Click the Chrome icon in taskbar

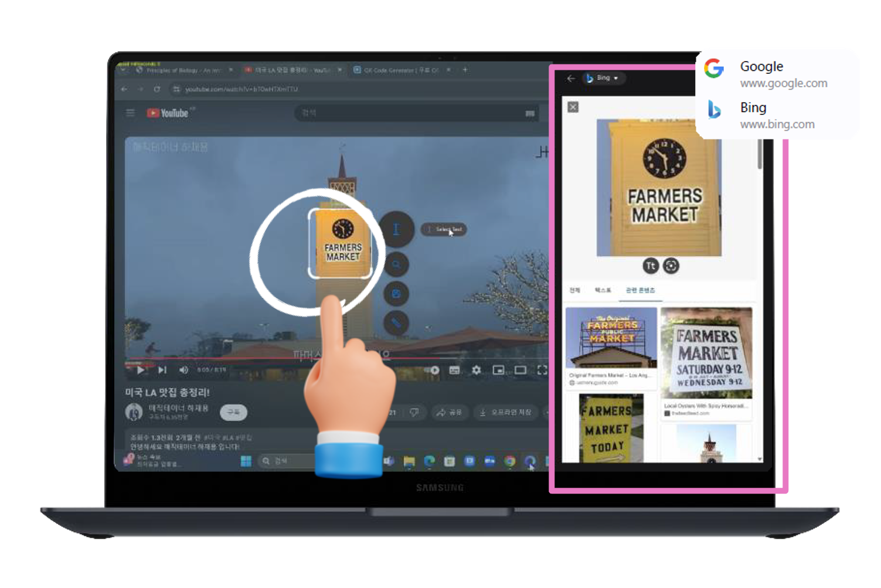click(x=509, y=461)
